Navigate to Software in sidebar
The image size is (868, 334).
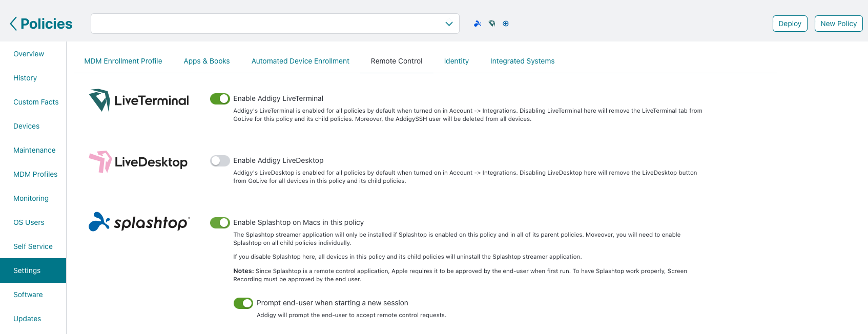28,295
